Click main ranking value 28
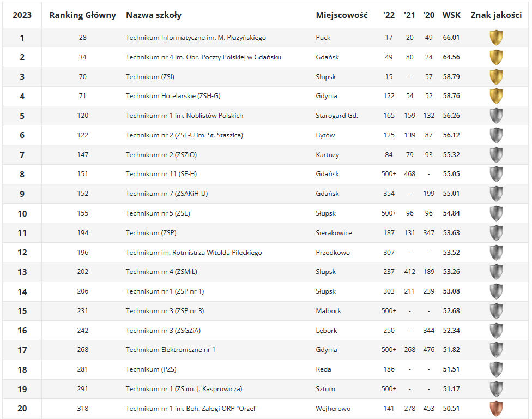This screenshot has width=532, height=419. coord(82,38)
